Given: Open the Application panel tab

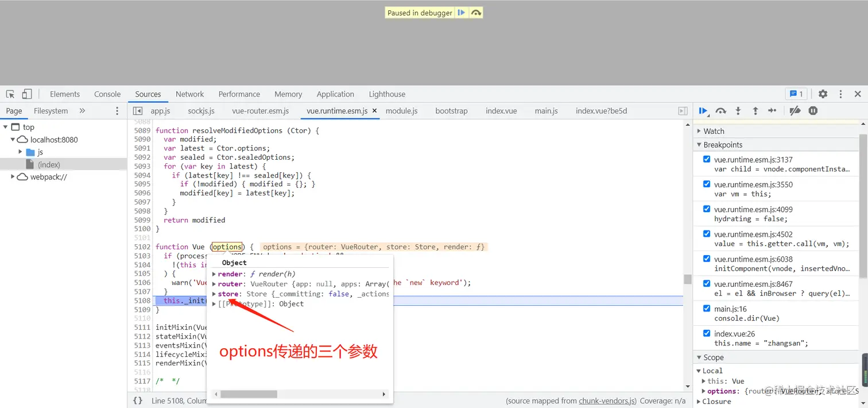Looking at the screenshot, I should (x=335, y=94).
